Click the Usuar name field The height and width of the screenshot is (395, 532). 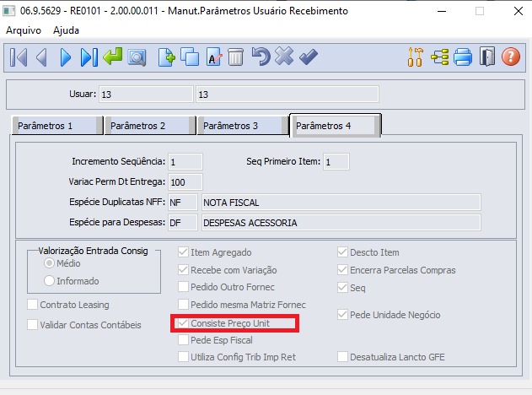click(287, 94)
